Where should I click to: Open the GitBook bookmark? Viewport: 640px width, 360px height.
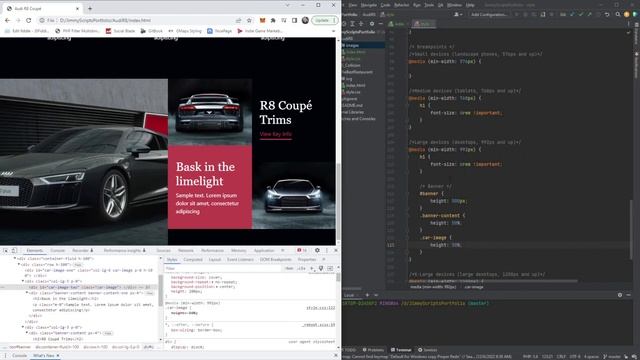pyautogui.click(x=151, y=31)
